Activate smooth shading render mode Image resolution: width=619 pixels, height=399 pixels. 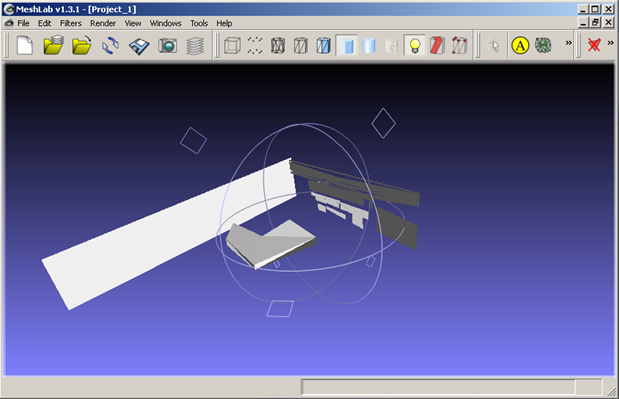[369, 45]
